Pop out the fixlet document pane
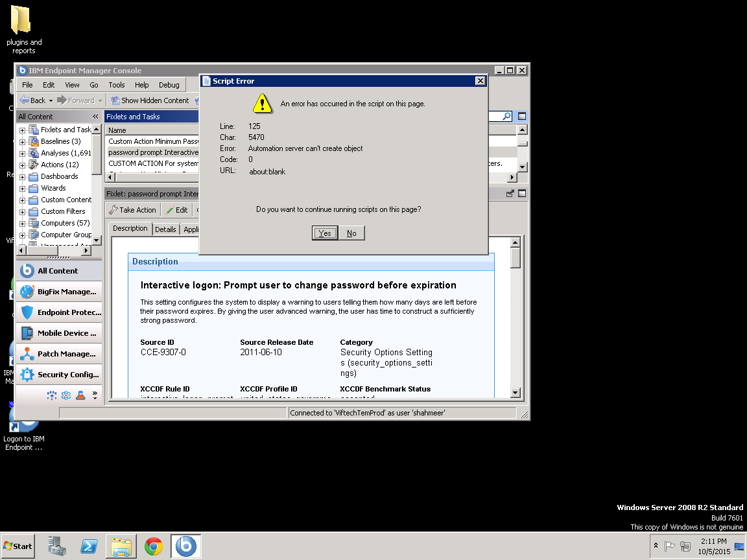This screenshot has width=747, height=560. tap(510, 193)
